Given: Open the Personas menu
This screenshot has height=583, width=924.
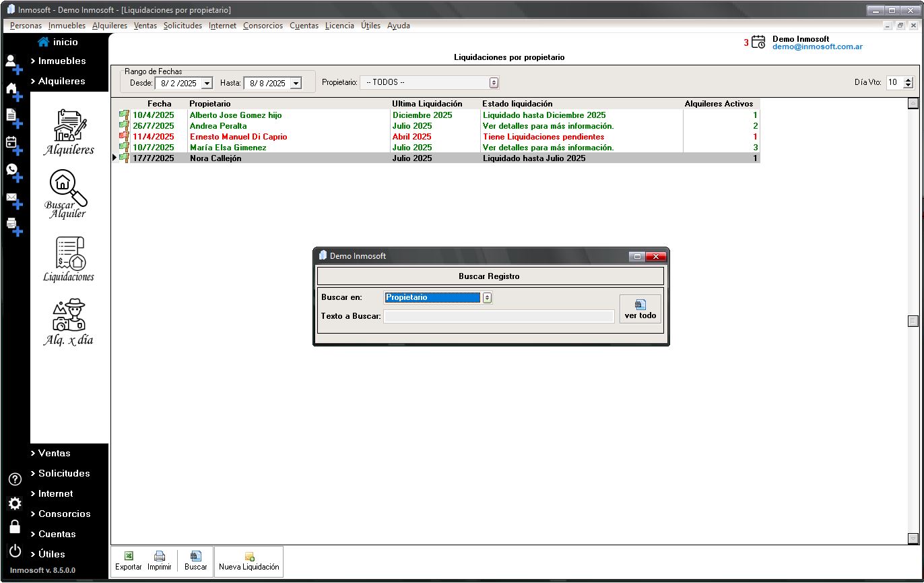Looking at the screenshot, I should pos(26,26).
